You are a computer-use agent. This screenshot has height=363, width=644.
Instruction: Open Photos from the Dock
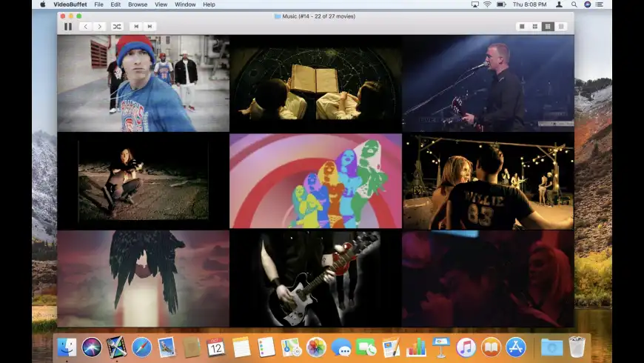316,347
